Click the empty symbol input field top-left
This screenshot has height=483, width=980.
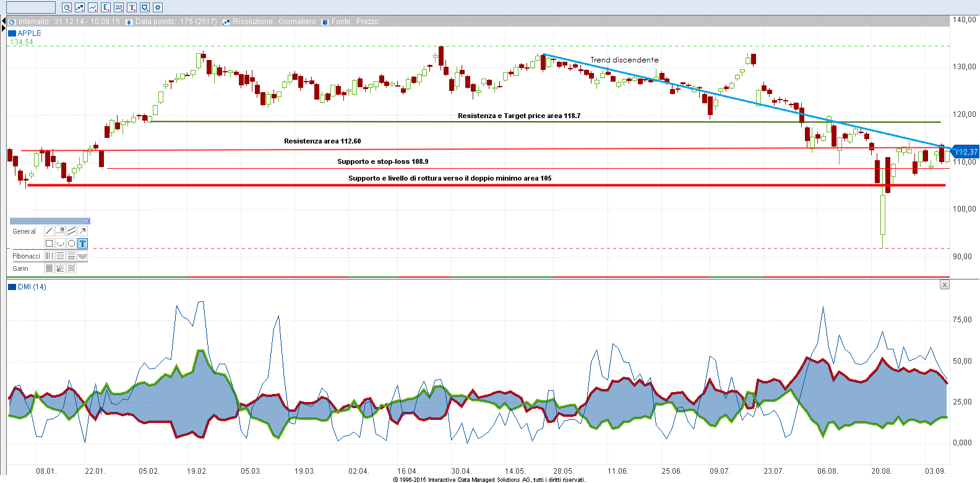(x=30, y=7)
